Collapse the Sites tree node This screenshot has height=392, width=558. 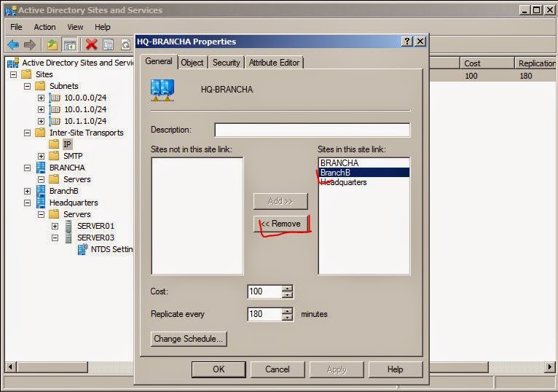14,75
